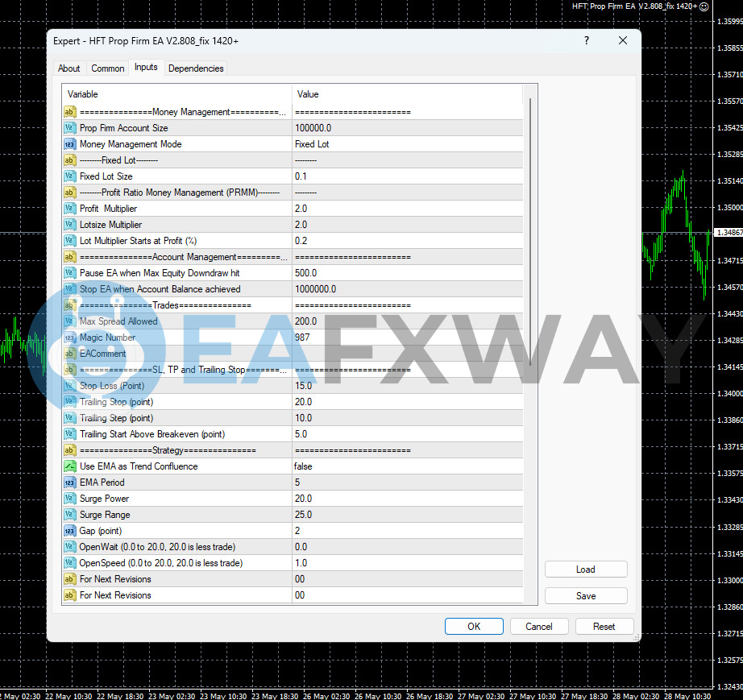Click the integer icon beside Money Management Mode
Screen dimensions: 743x700
point(69,144)
